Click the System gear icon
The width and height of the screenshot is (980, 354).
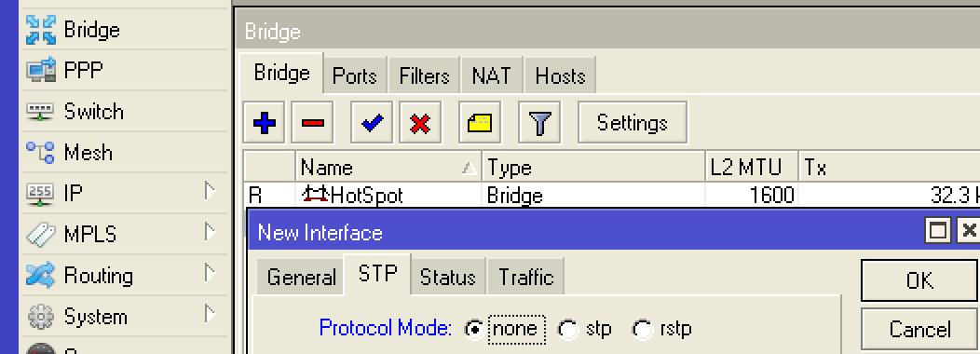(41, 317)
